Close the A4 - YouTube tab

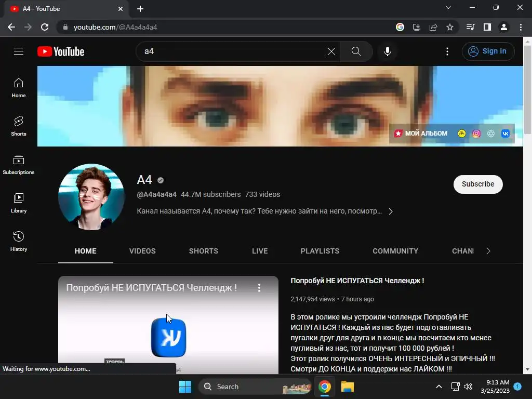pyautogui.click(x=121, y=9)
